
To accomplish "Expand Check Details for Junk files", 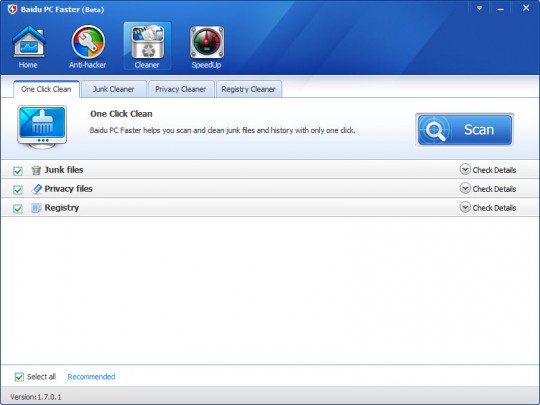I will [488, 169].
